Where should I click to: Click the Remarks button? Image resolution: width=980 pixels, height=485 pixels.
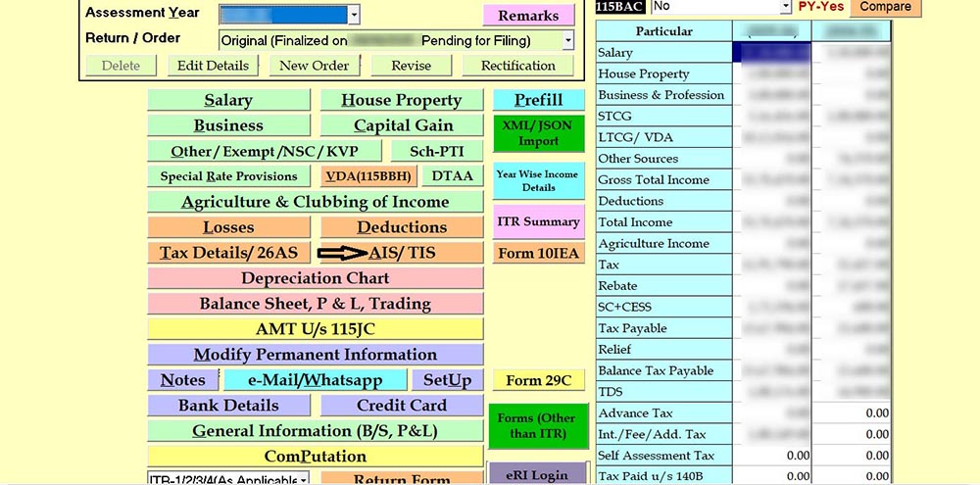click(528, 16)
